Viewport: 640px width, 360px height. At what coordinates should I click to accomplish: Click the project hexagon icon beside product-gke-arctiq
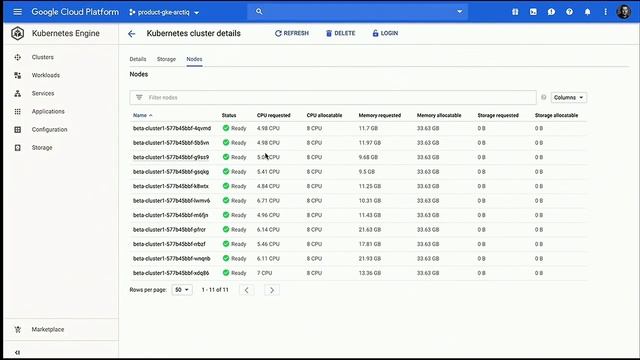pos(132,12)
